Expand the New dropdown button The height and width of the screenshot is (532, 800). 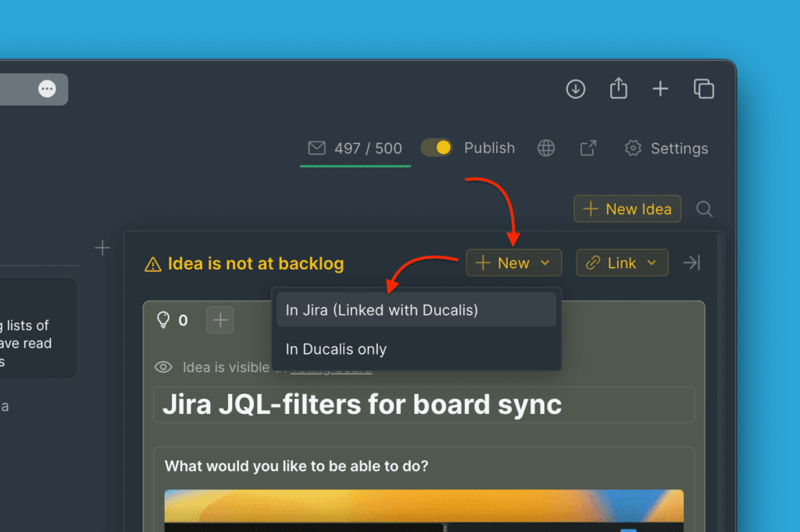513,263
